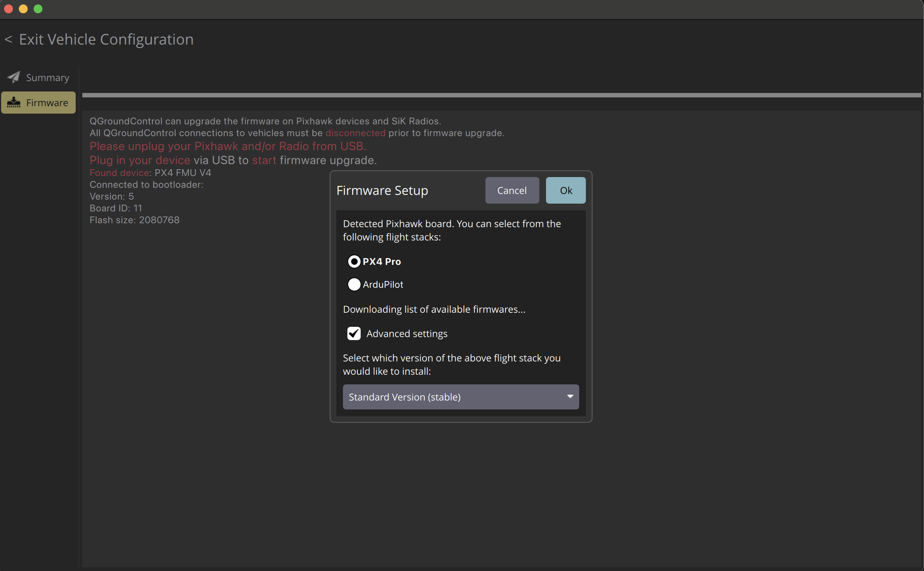
Task: Click the Firmware Setup dialog title
Action: coord(382,190)
